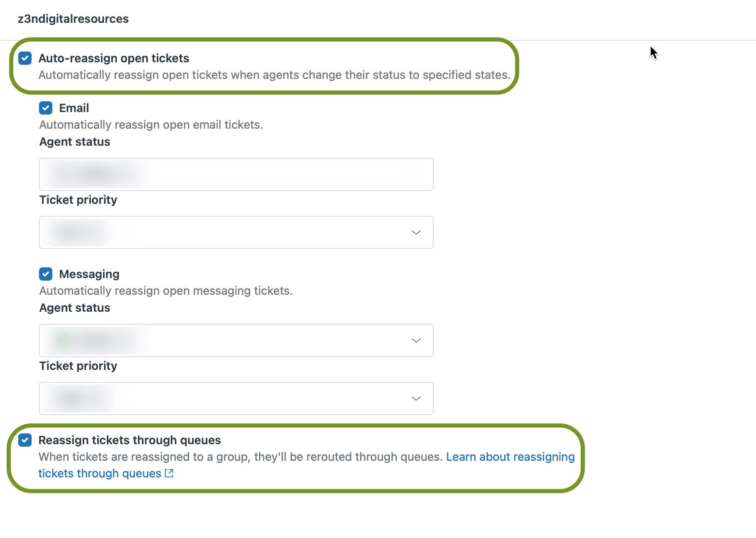
Task: Click the Email Agent status input field
Action: tap(236, 174)
